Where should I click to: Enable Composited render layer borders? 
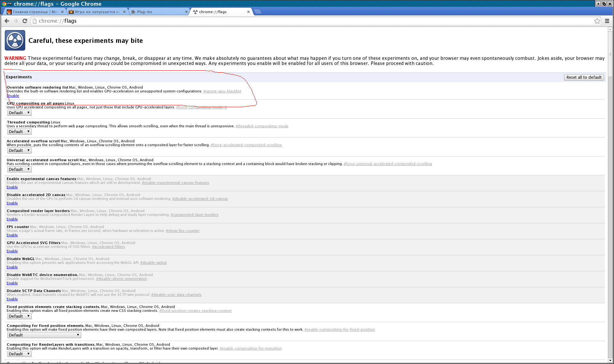(x=12, y=219)
